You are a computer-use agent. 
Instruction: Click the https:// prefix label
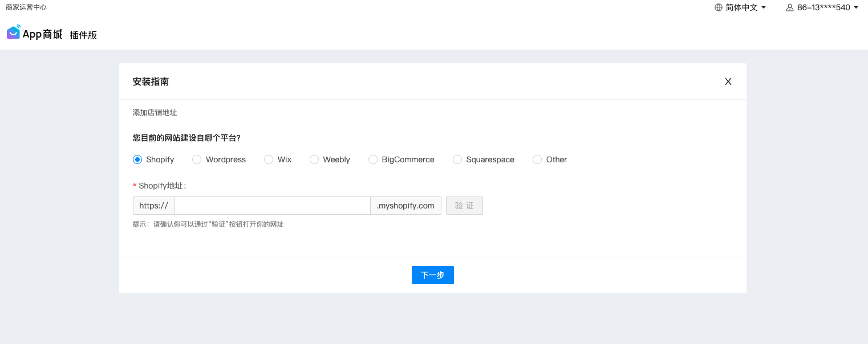point(154,206)
